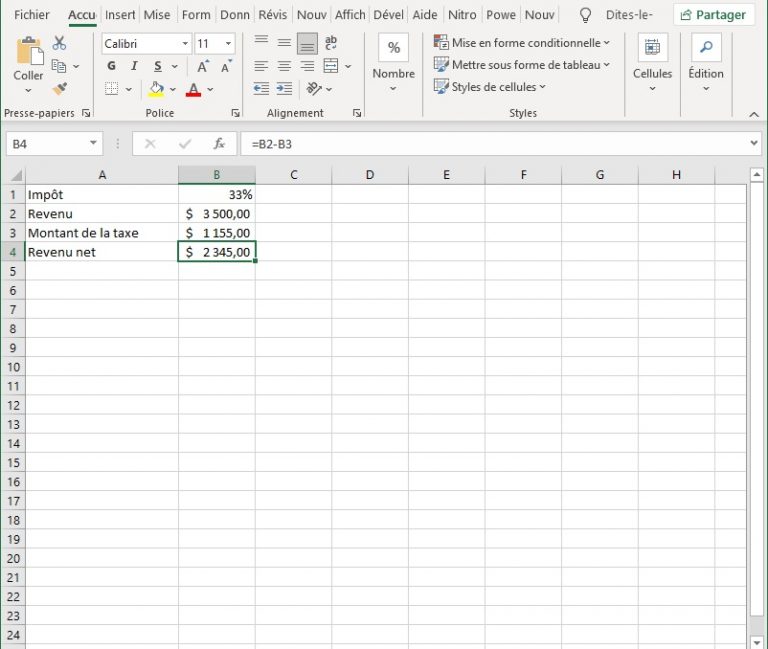Center text horizontally

(x=284, y=66)
